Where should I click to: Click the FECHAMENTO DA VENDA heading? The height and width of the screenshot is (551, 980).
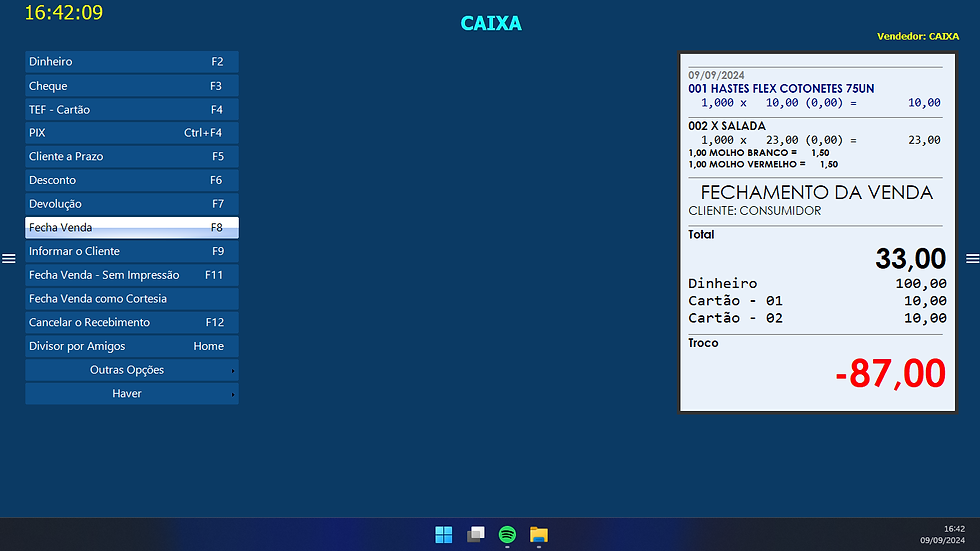816,192
